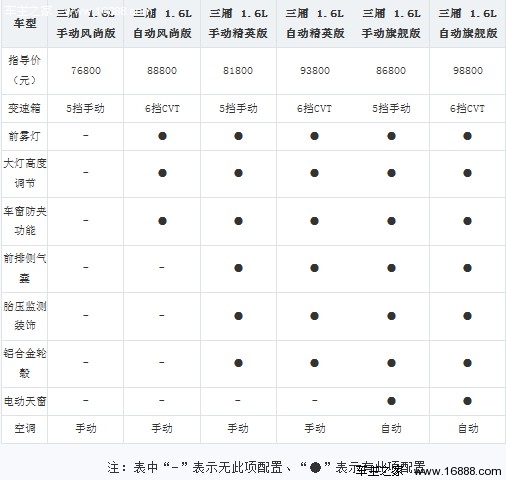This screenshot has height=480, width=506.
Task: Click 5挡手动 under 手动精英版
Action: (238, 108)
